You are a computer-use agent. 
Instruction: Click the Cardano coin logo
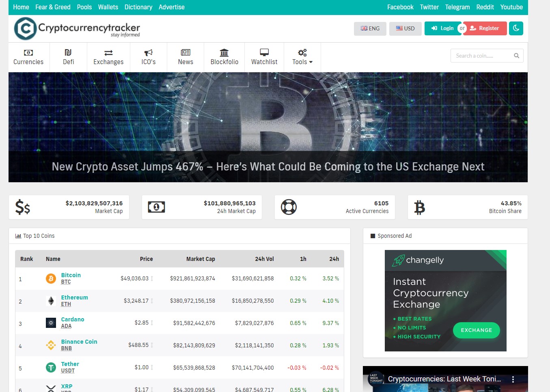[x=51, y=323]
